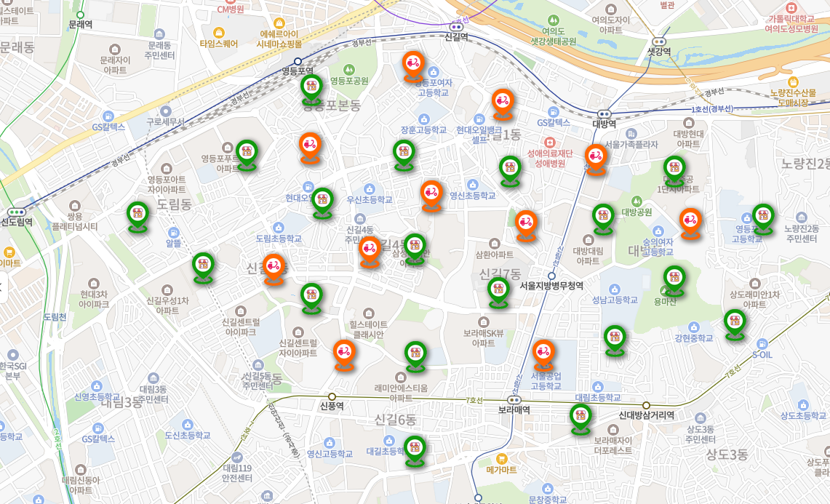This screenshot has width=830, height=504.
Task: Select the green store marker beside 영등포푸르지오
Action: tap(247, 153)
